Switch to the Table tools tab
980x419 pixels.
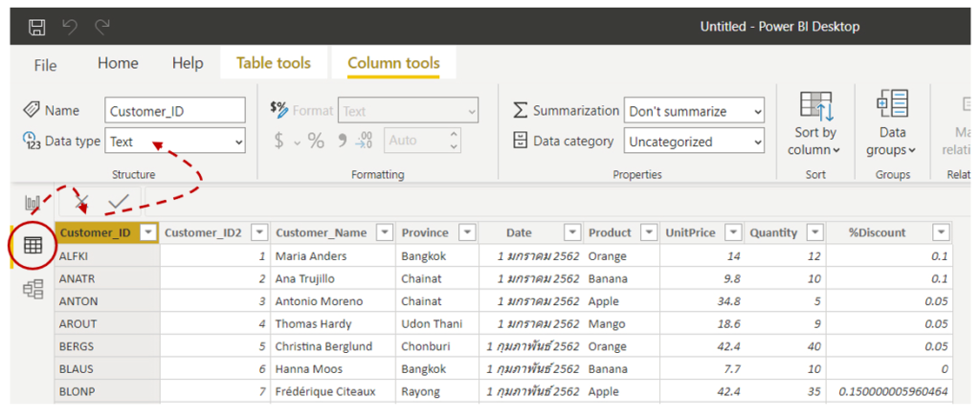274,63
